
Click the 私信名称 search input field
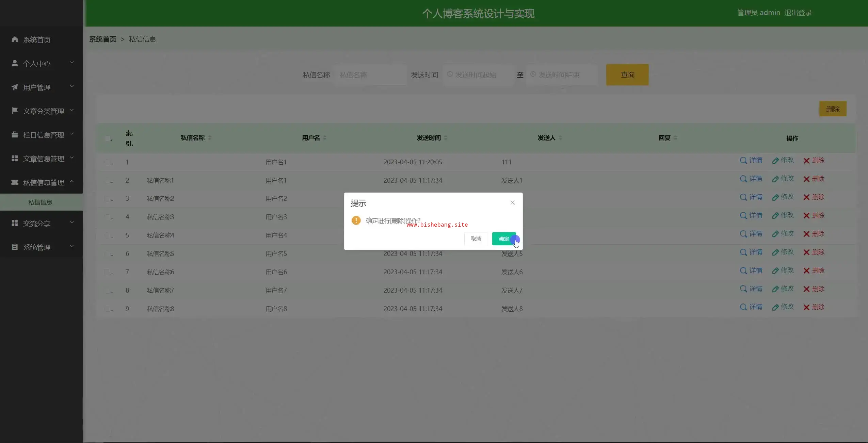click(x=370, y=75)
